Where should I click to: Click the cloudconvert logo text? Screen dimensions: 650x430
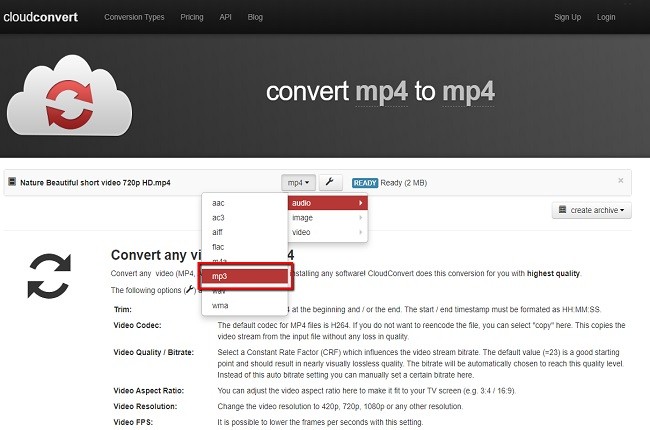point(41,17)
